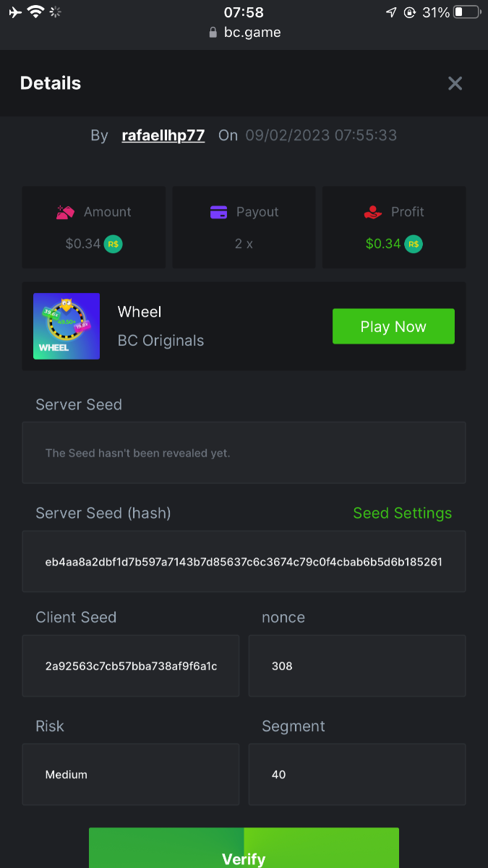The height and width of the screenshot is (868, 488).
Task: Click the currency badge beside Profit value
Action: [414, 244]
